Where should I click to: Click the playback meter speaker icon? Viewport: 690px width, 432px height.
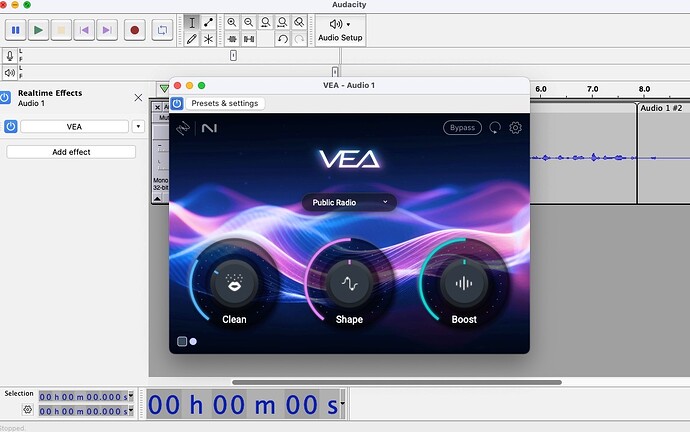pyautogui.click(x=10, y=72)
